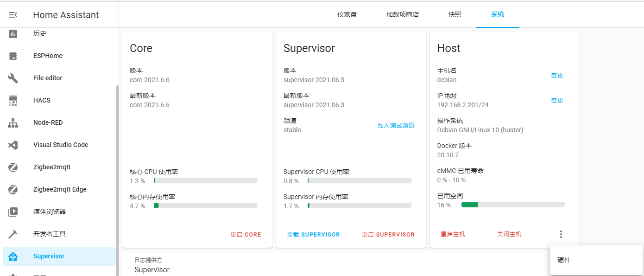644x276 pixels.
Task: Open Zigbee2mqtt Edge label in sidebar
Action: pos(60,189)
